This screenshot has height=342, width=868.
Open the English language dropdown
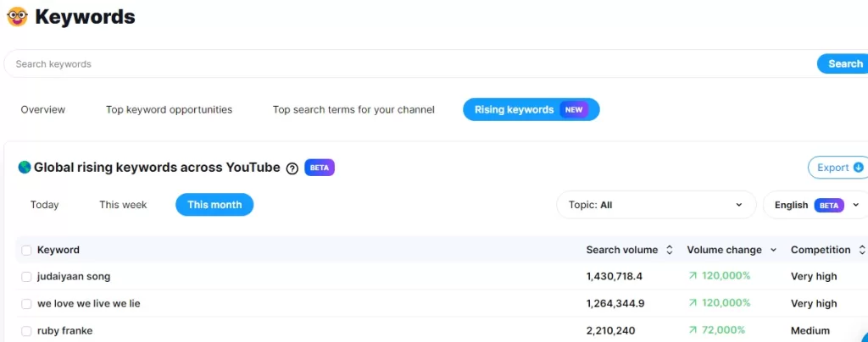[815, 205]
